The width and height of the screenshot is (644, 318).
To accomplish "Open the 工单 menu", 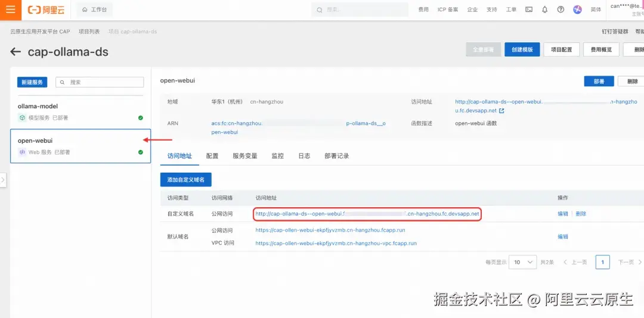I will point(512,10).
